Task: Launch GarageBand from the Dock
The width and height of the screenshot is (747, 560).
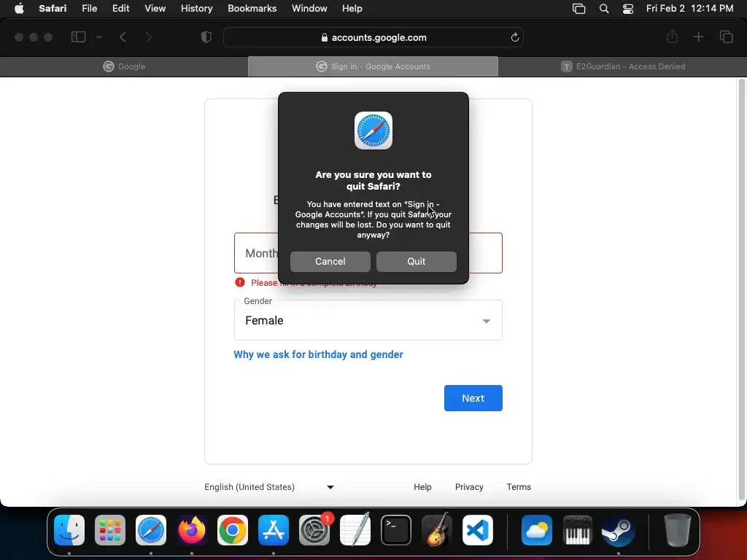Action: pyautogui.click(x=437, y=530)
